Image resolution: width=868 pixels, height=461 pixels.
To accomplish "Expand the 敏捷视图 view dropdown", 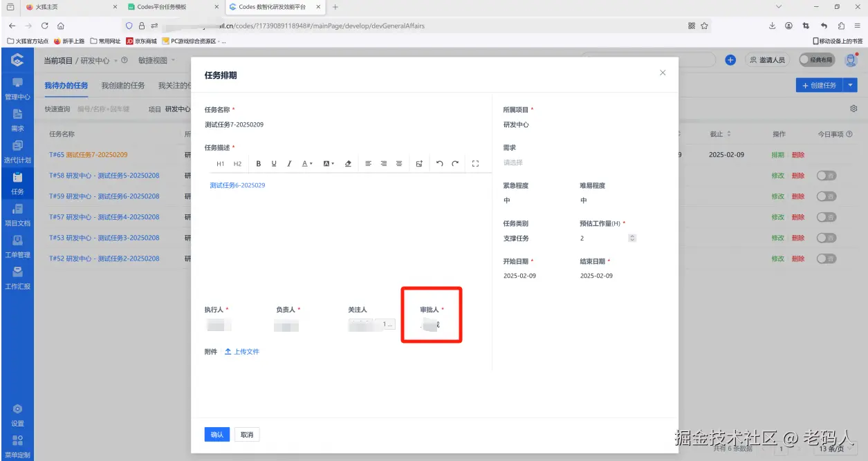I will [156, 60].
